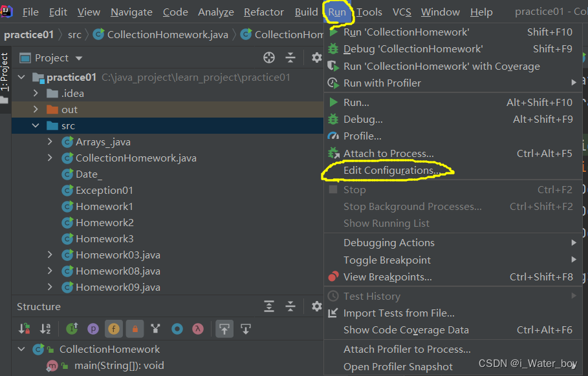
Task: Collapse practice01 project root
Action: 21,77
